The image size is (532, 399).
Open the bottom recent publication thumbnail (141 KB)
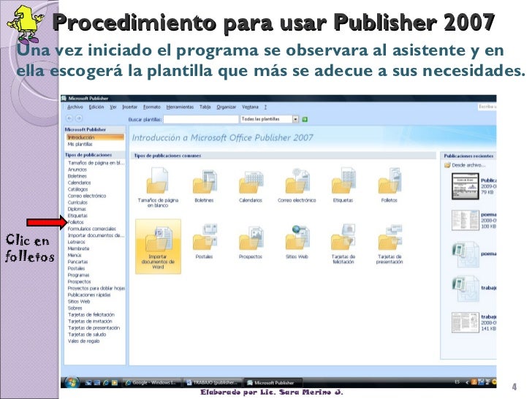point(465,322)
